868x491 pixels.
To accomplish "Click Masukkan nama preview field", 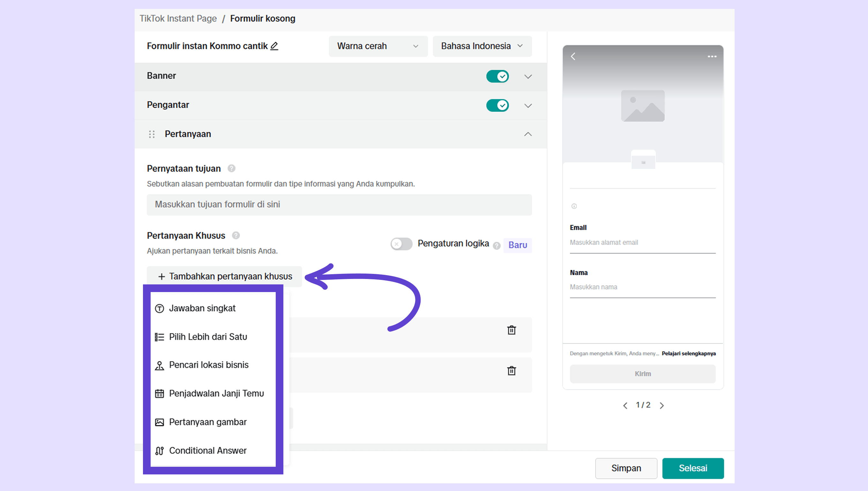I will click(643, 287).
